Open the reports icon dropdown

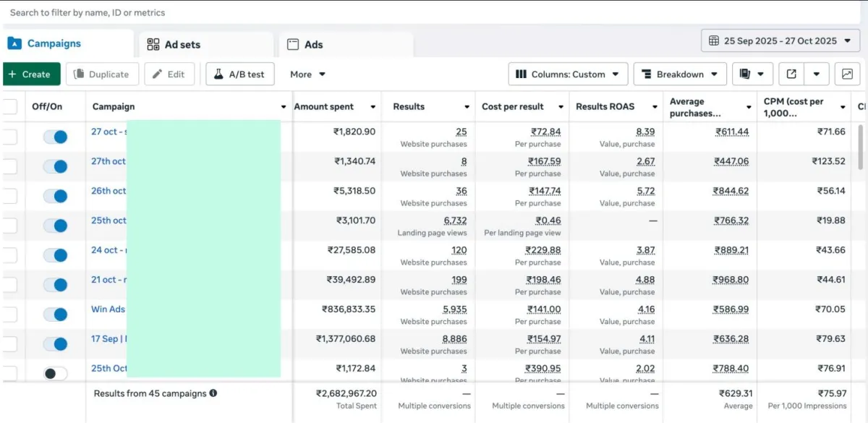pos(752,74)
